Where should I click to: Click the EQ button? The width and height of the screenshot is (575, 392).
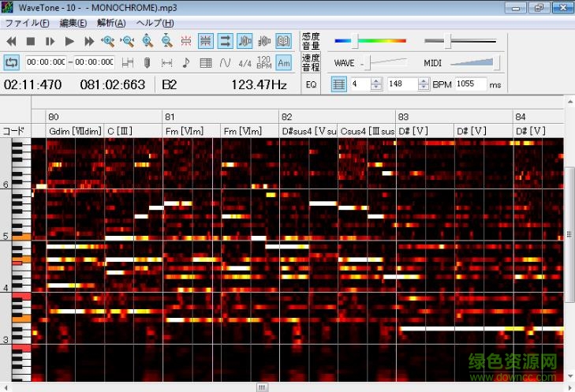(x=311, y=84)
